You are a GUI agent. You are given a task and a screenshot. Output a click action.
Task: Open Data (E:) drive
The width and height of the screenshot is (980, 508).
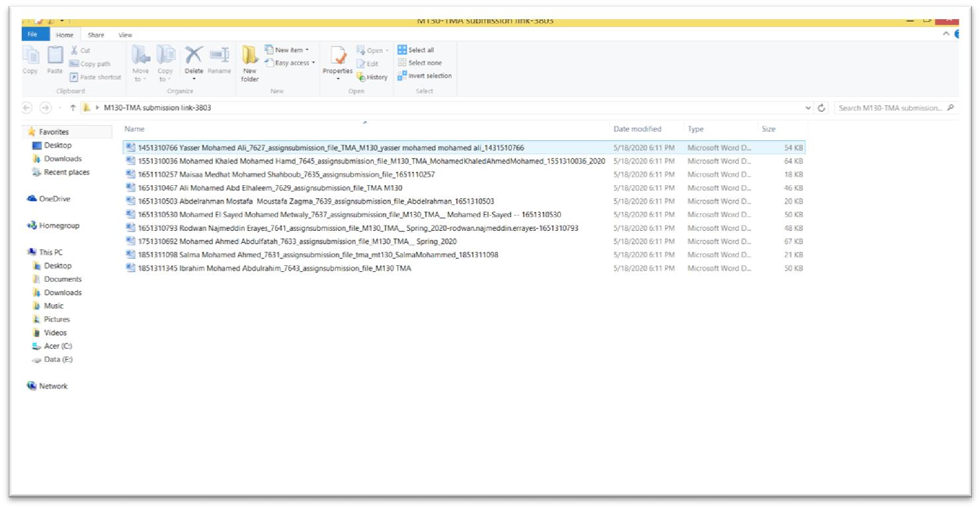(52, 359)
